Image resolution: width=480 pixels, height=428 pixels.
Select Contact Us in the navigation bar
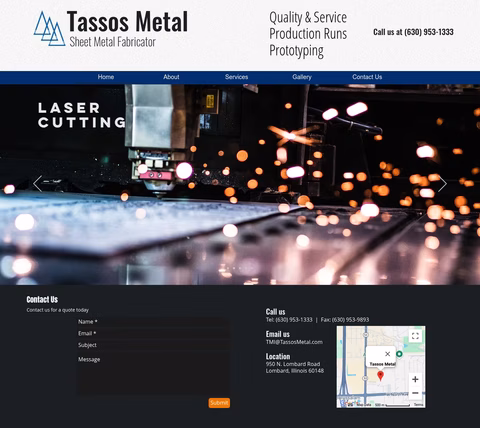(x=367, y=77)
